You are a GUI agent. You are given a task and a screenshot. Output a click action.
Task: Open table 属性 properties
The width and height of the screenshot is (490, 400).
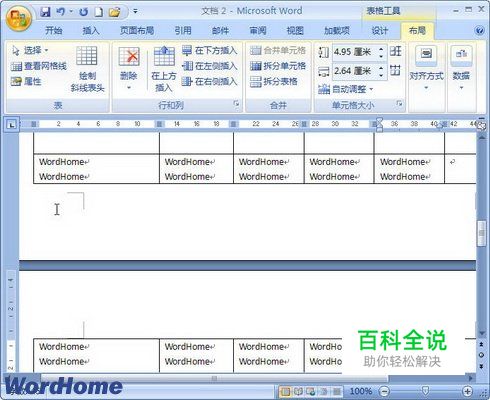point(26,81)
